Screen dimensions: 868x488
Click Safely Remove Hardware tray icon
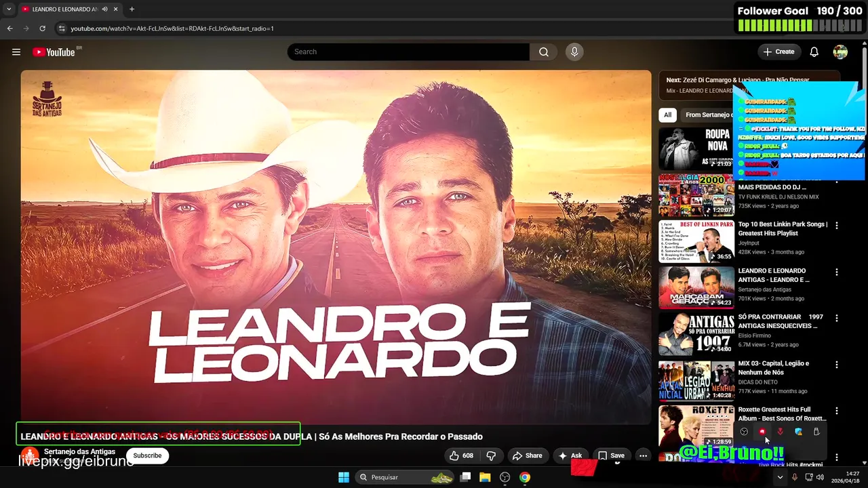point(816,432)
